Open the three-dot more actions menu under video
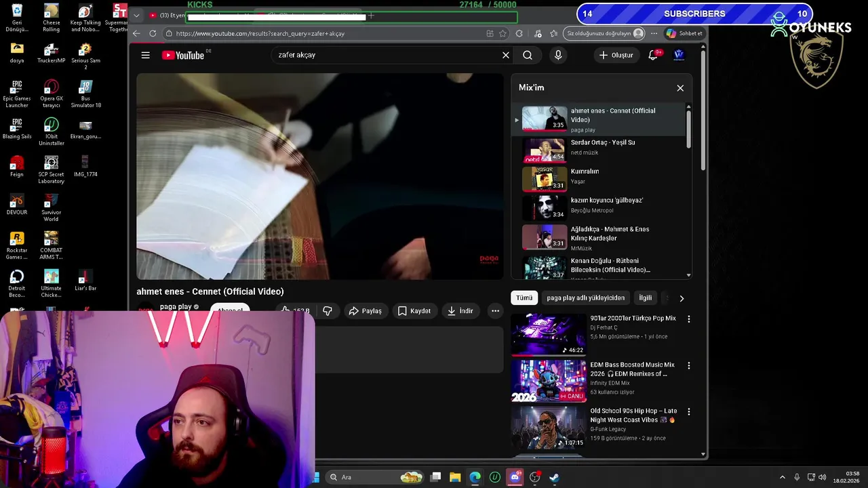868x488 pixels. [495, 310]
